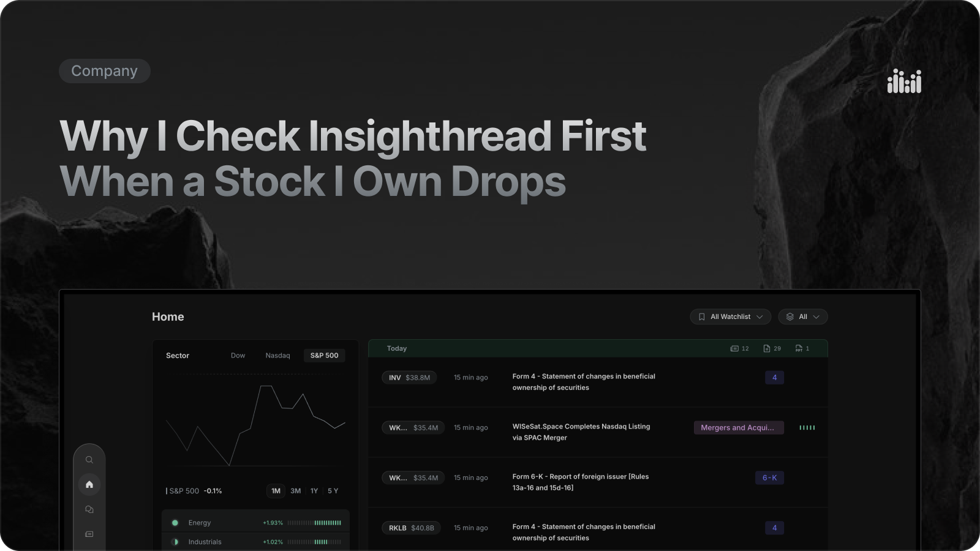
Task: Open the news list sidebar icon
Action: 89,534
